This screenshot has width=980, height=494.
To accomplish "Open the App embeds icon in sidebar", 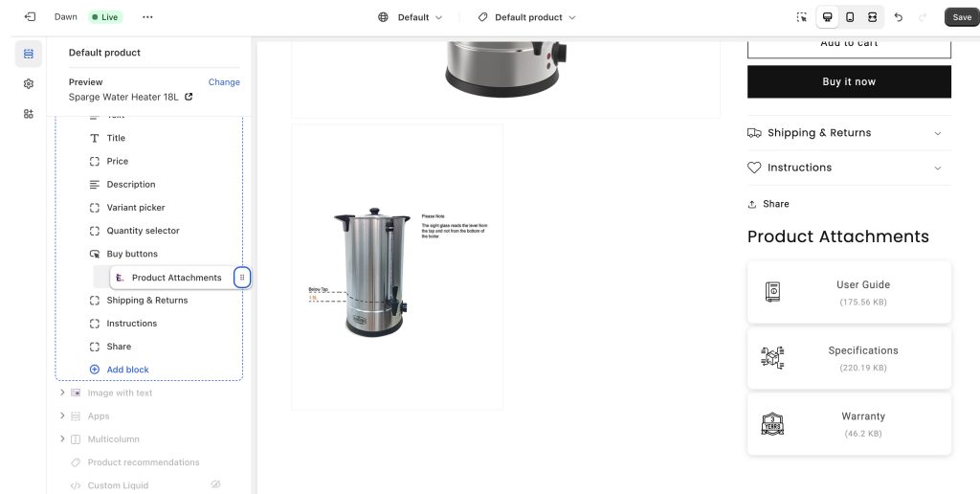I will point(28,114).
